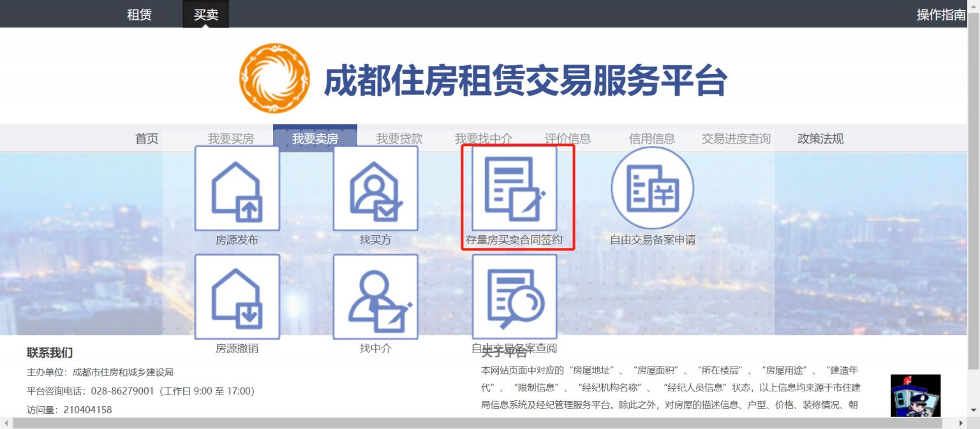Viewport: 980px width, 429px height.
Task: Click the 房源发布 label
Action: [x=237, y=240]
